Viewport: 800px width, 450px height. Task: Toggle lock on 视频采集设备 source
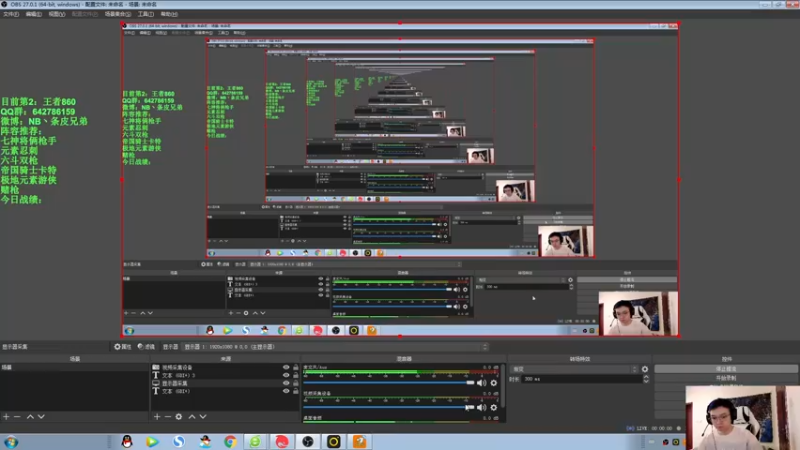click(296, 367)
